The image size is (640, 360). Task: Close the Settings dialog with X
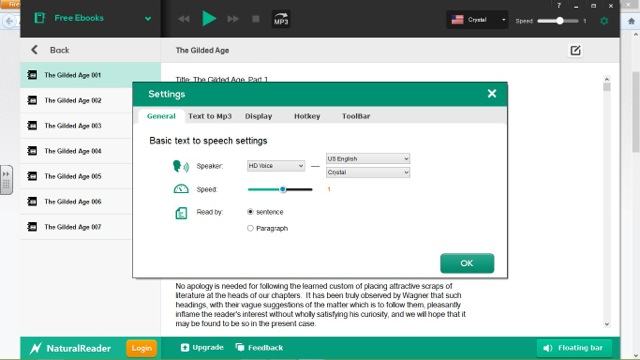pyautogui.click(x=492, y=93)
